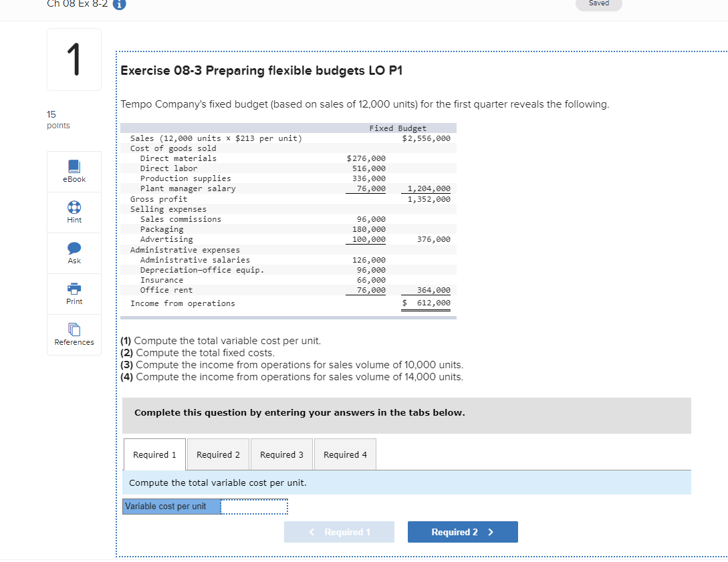This screenshot has height=562, width=728.
Task: Click instruction (3) about 10,000 units
Action: click(292, 365)
